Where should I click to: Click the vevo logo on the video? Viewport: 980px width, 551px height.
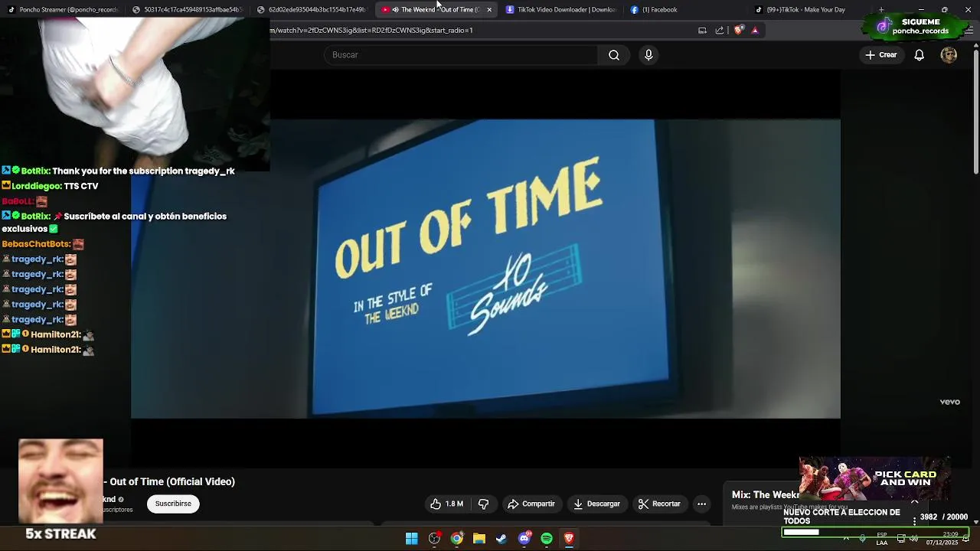[x=949, y=402]
